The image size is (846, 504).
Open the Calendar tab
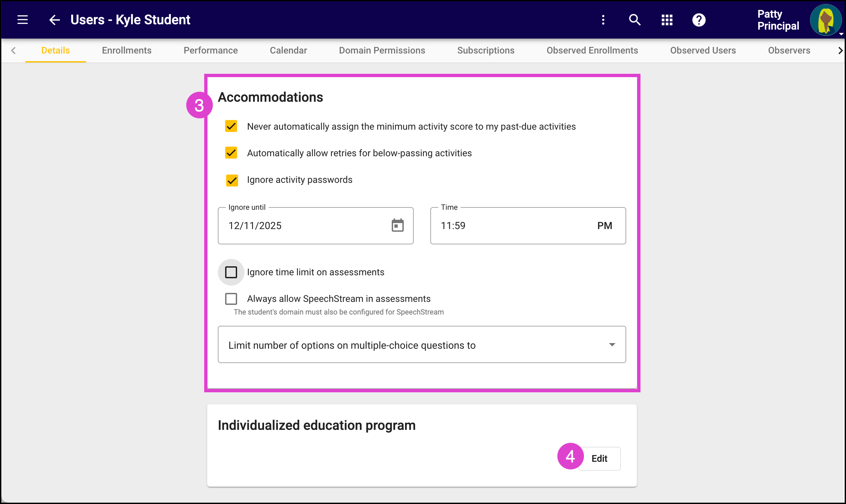tap(288, 50)
